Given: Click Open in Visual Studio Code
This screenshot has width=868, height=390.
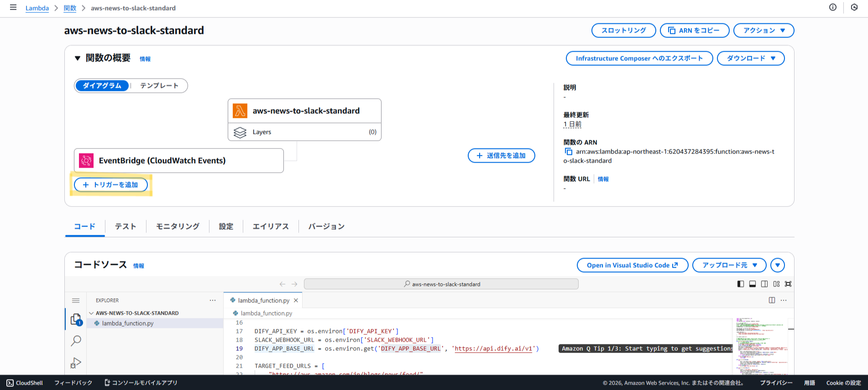Looking at the screenshot, I should coord(632,265).
